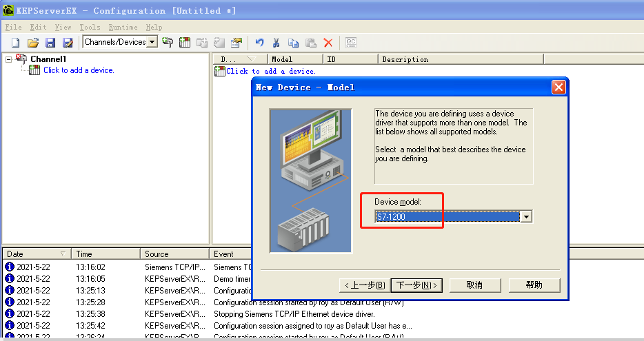This screenshot has width=644, height=341.
Task: Click the New project icon
Action: (x=14, y=43)
